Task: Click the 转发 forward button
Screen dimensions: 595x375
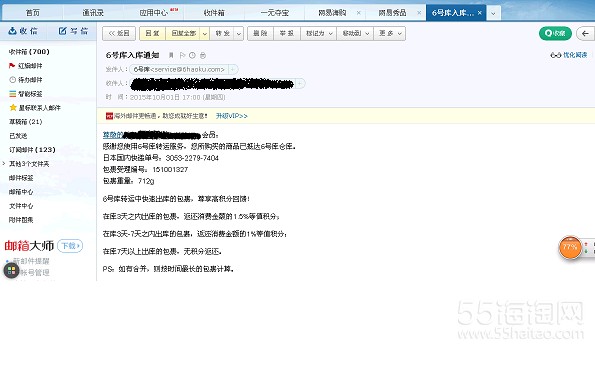Action: tap(223, 33)
